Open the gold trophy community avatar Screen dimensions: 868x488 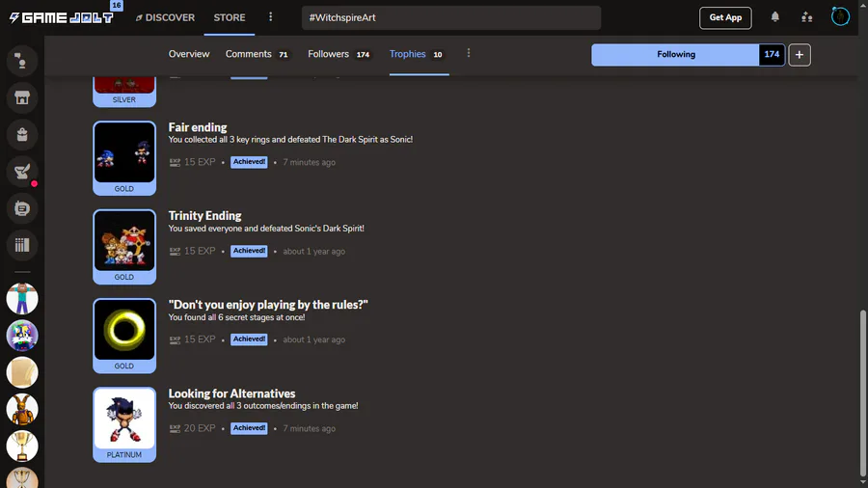pyautogui.click(x=22, y=446)
